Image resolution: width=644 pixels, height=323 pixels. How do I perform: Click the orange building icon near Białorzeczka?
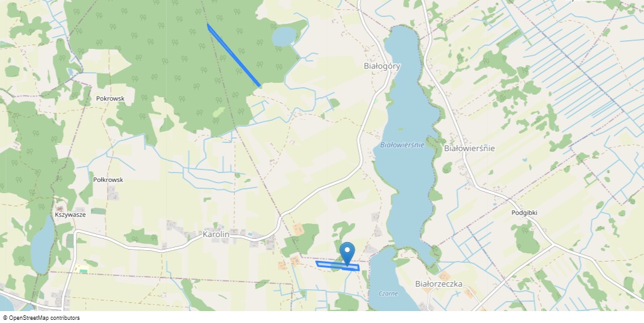pyautogui.click(x=444, y=276)
